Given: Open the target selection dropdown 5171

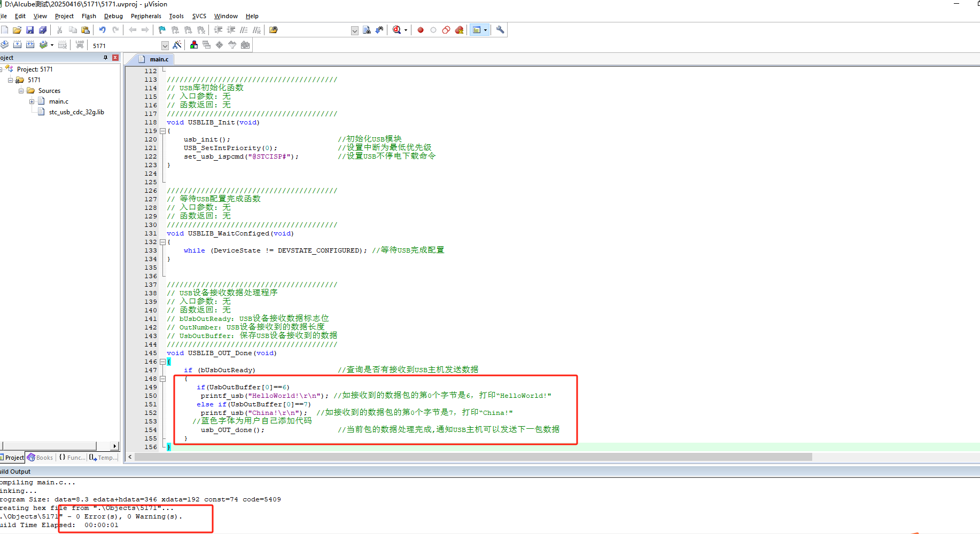Looking at the screenshot, I should 165,45.
